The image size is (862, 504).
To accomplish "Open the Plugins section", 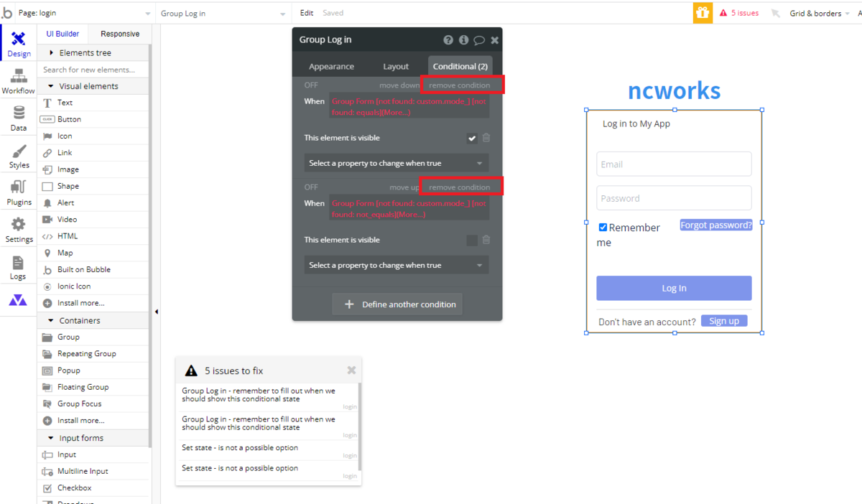I will tap(19, 194).
